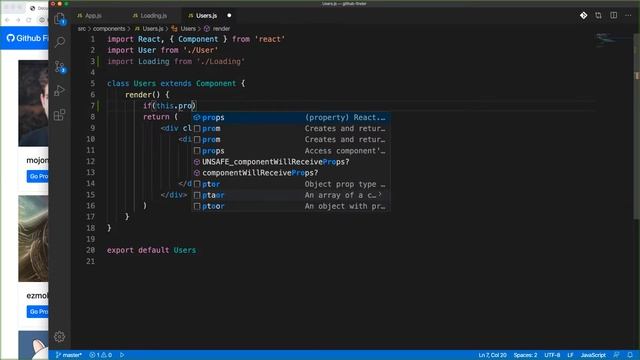Click the Spaces: 2 indentation indicator
The height and width of the screenshot is (360, 640).
(x=525, y=355)
